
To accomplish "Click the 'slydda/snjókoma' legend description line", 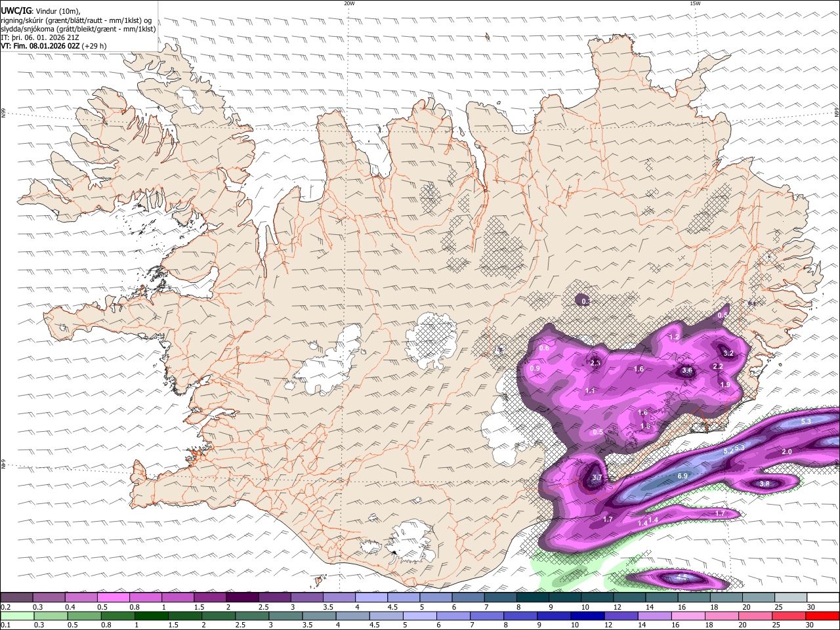I will point(78,29).
